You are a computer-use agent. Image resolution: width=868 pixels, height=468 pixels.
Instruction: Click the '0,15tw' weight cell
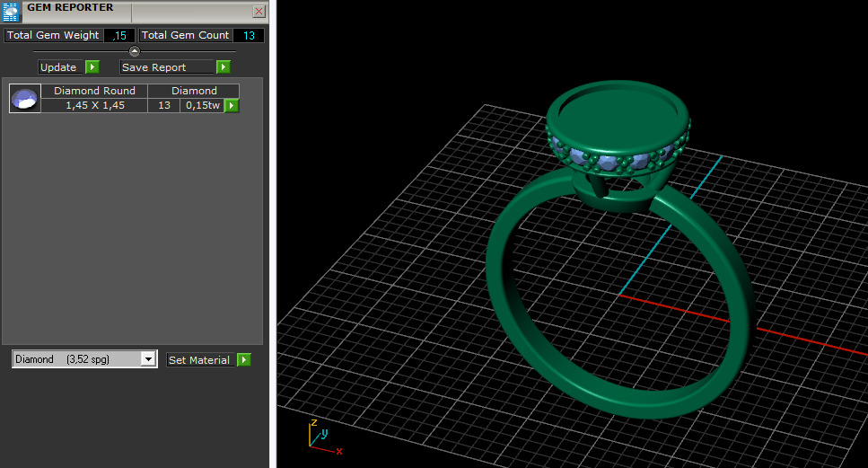(202, 105)
